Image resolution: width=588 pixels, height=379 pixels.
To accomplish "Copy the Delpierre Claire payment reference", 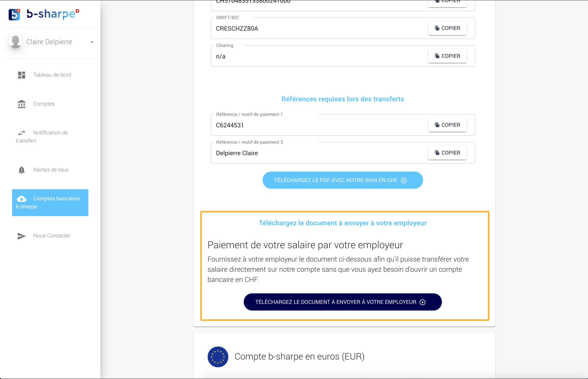I will pos(447,153).
